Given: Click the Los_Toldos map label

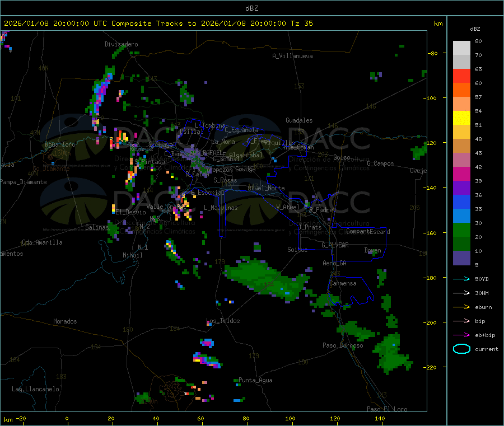Looking at the screenshot, I should point(223,321).
